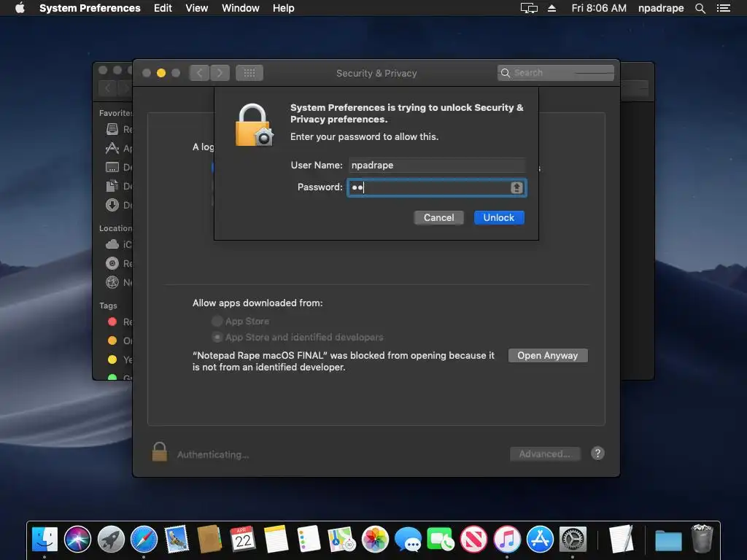Open Launchpad rocket icon in Dock
Image resolution: width=747 pixels, height=560 pixels.
pos(111,539)
